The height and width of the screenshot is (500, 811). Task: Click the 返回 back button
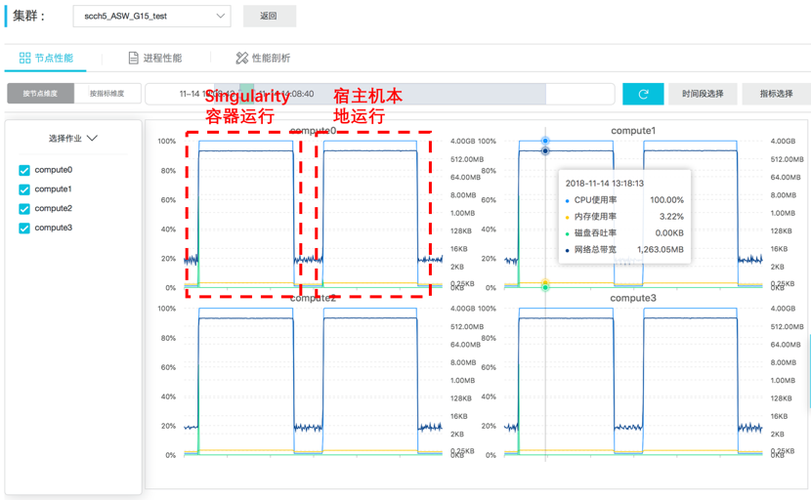pos(269,16)
